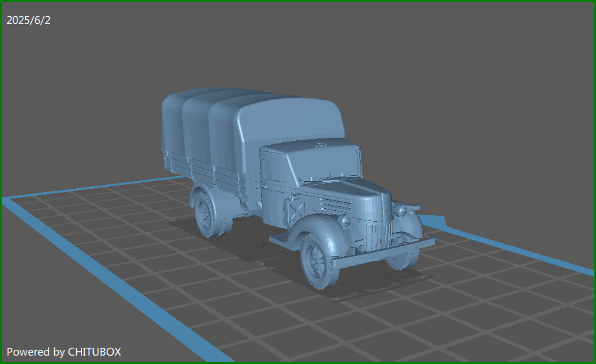Click the 2025/6/2 date label
The height and width of the screenshot is (364, 596).
pos(28,20)
